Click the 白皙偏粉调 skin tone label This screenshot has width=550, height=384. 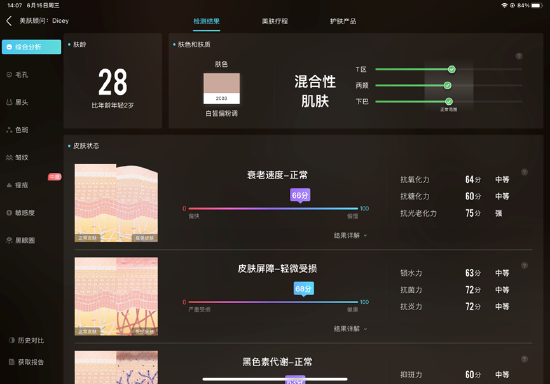click(x=222, y=113)
